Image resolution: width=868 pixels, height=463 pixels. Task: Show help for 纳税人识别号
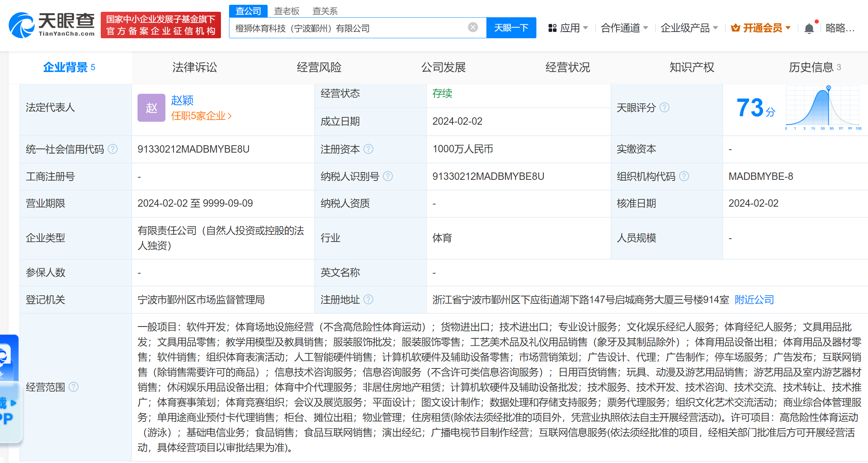[388, 177]
